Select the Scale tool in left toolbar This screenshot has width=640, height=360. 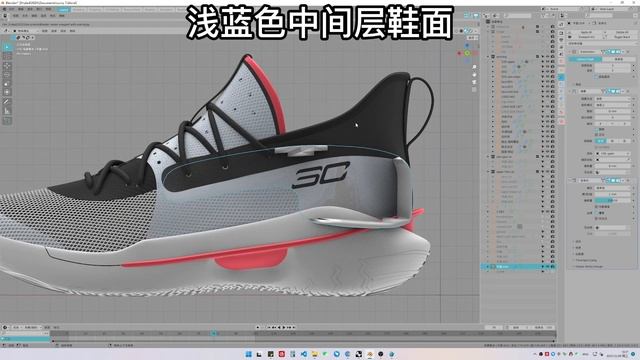tap(7, 84)
